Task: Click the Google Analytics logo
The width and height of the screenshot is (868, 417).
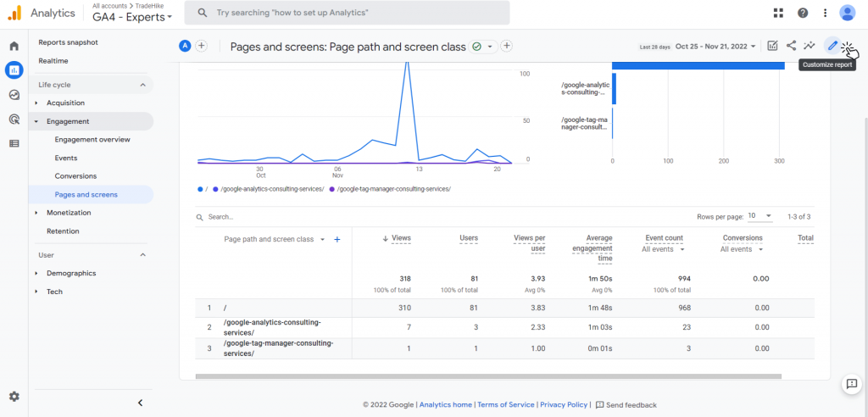Action: (x=14, y=13)
